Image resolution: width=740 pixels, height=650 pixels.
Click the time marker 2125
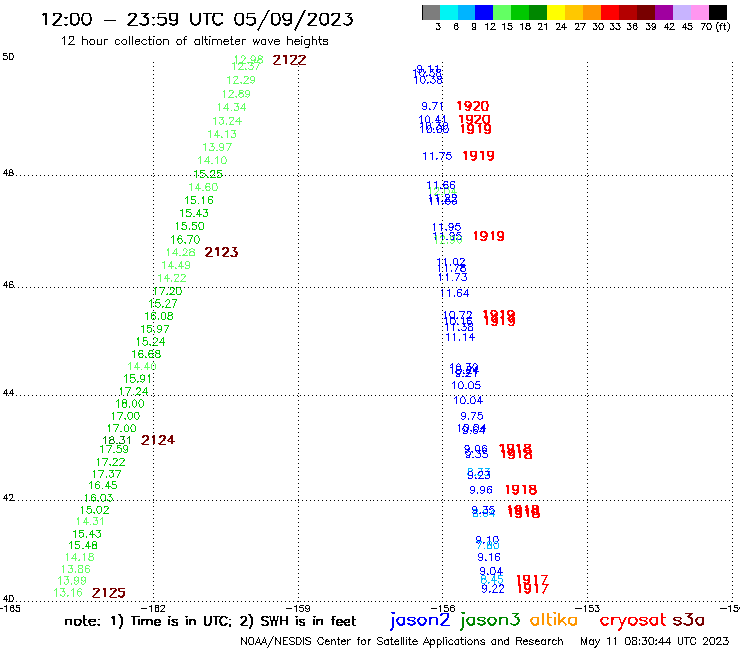coord(109,593)
